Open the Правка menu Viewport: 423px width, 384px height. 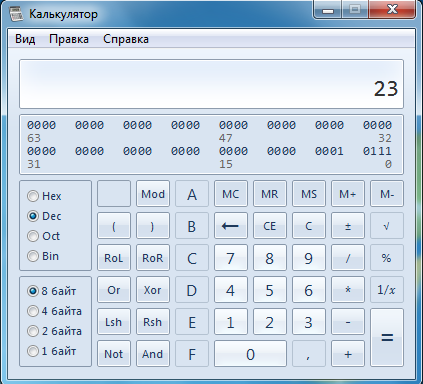pos(69,39)
